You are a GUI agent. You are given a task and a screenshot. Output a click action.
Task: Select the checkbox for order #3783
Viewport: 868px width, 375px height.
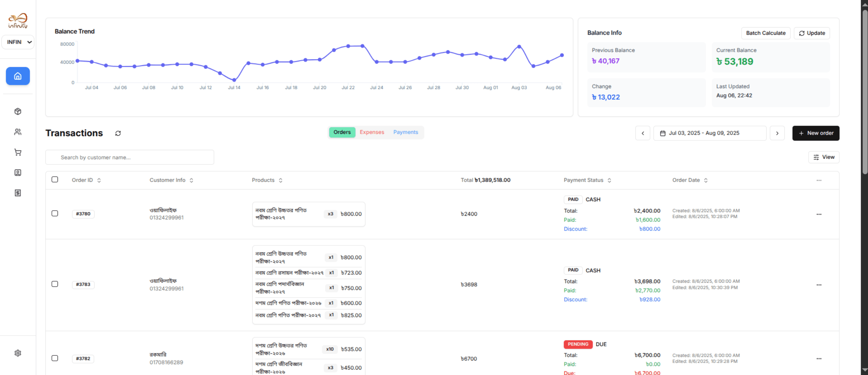tap(55, 284)
